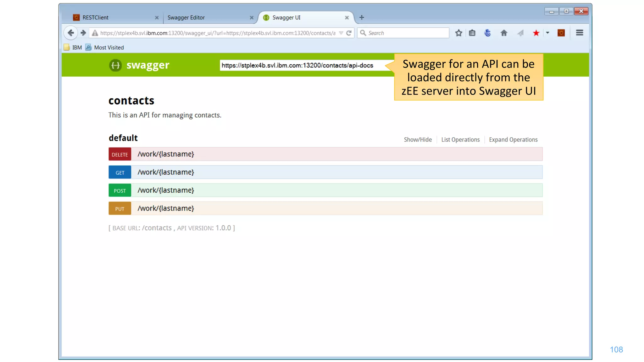Show bookmarks list icon in toolbar
The image size is (644, 362).
(x=472, y=33)
